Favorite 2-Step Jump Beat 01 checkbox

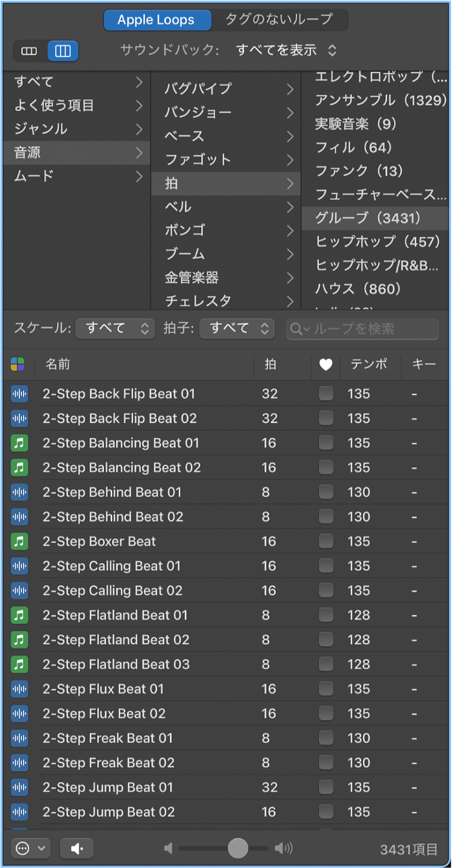pyautogui.click(x=326, y=787)
